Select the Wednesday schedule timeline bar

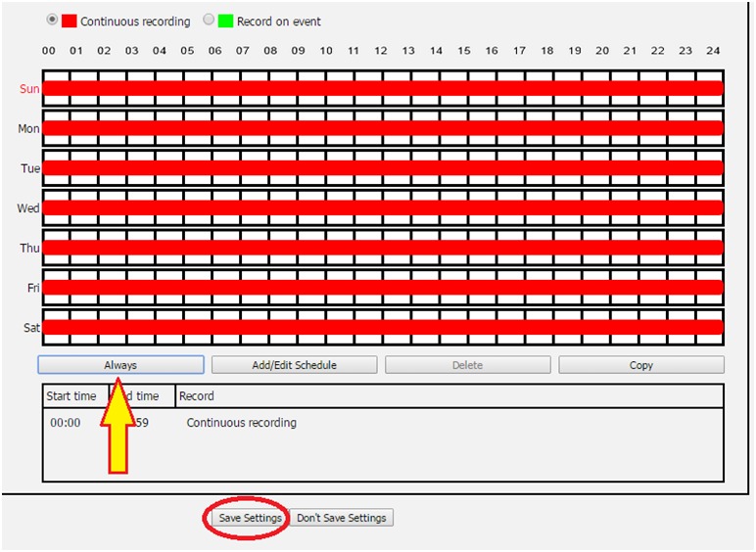tap(382, 207)
